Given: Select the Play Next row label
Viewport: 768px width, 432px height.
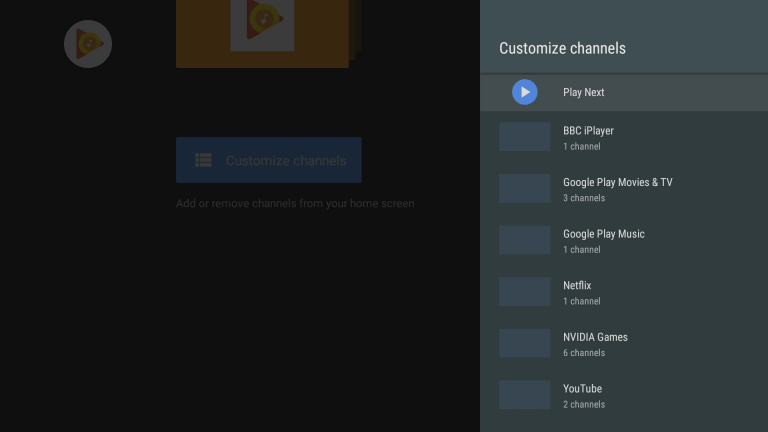Looking at the screenshot, I should [584, 93].
